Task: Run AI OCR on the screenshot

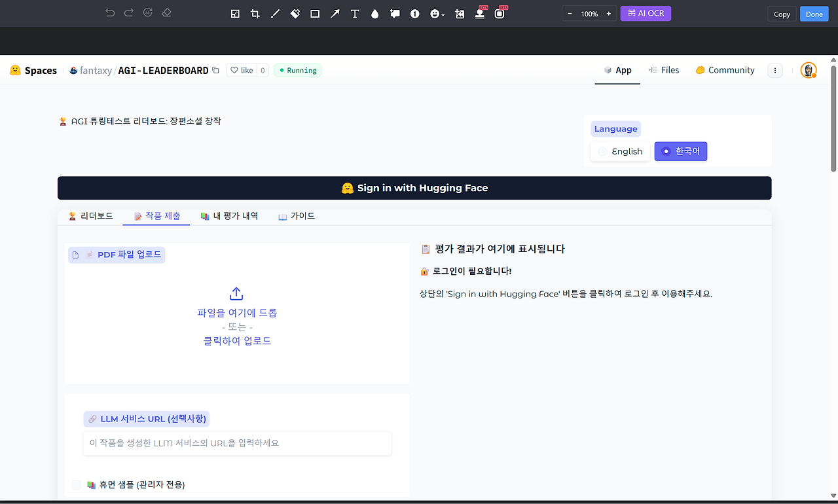Action: point(646,13)
